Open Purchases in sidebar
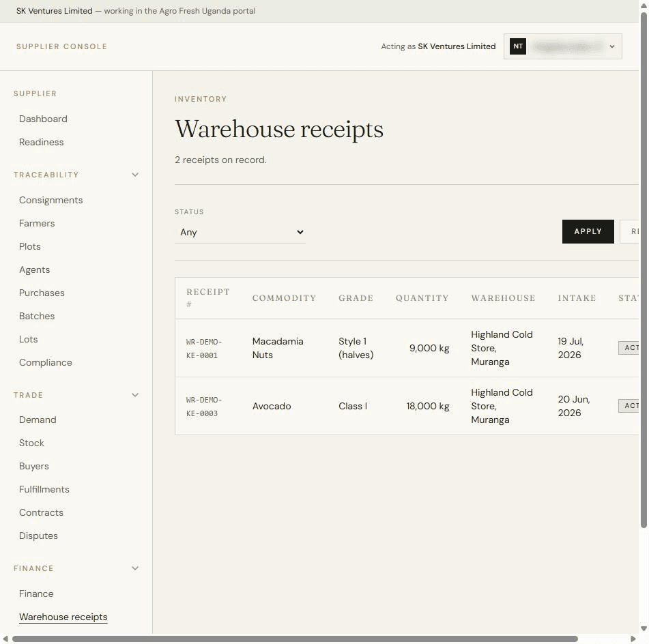Image resolution: width=649 pixels, height=644 pixels. click(42, 293)
